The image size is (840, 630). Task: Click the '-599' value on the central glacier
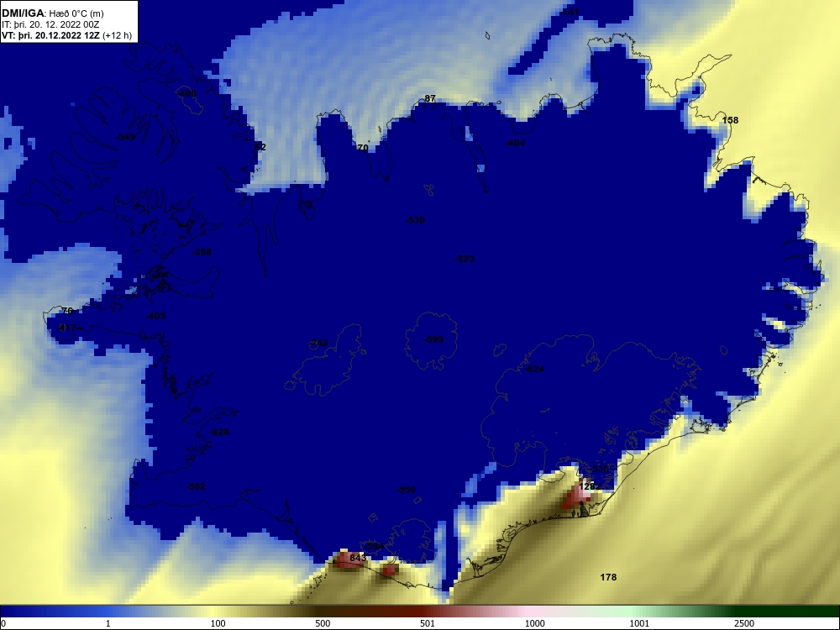(x=433, y=339)
